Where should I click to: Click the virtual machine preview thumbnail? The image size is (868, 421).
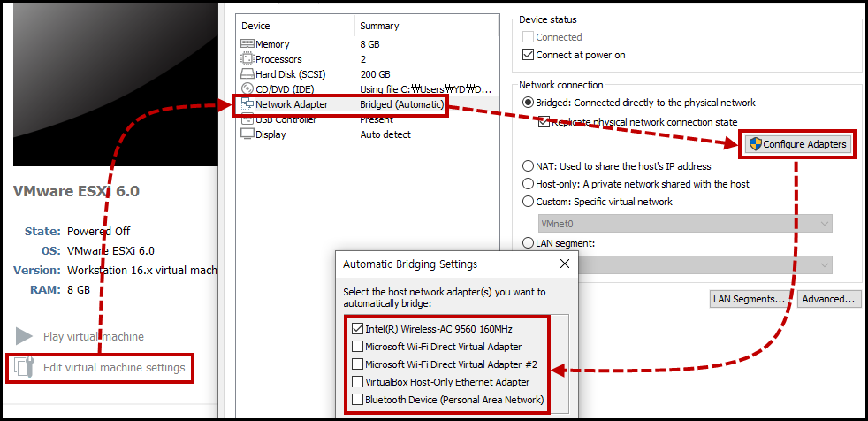pos(115,83)
